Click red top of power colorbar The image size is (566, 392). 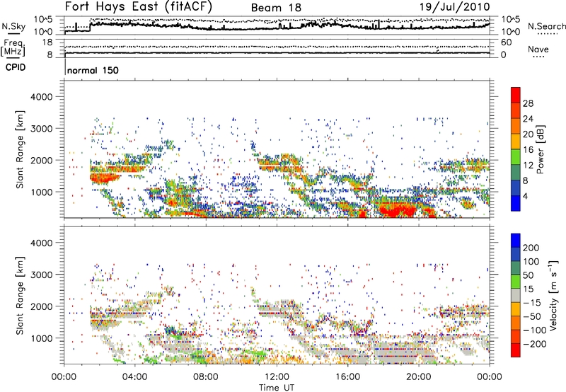pyautogui.click(x=516, y=95)
